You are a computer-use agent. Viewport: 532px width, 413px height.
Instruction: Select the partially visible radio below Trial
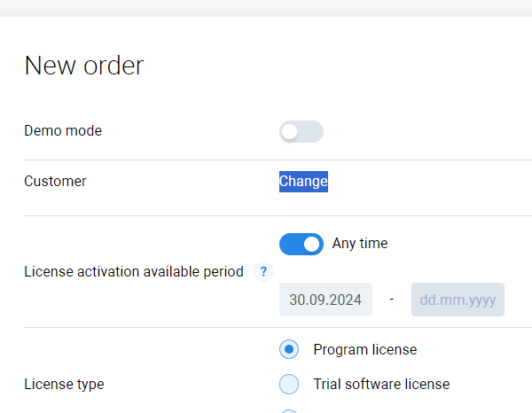[289, 411]
